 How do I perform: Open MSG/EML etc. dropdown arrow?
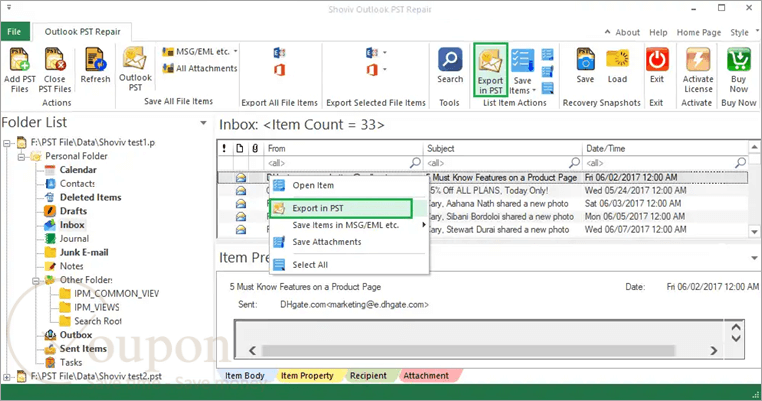(x=236, y=51)
